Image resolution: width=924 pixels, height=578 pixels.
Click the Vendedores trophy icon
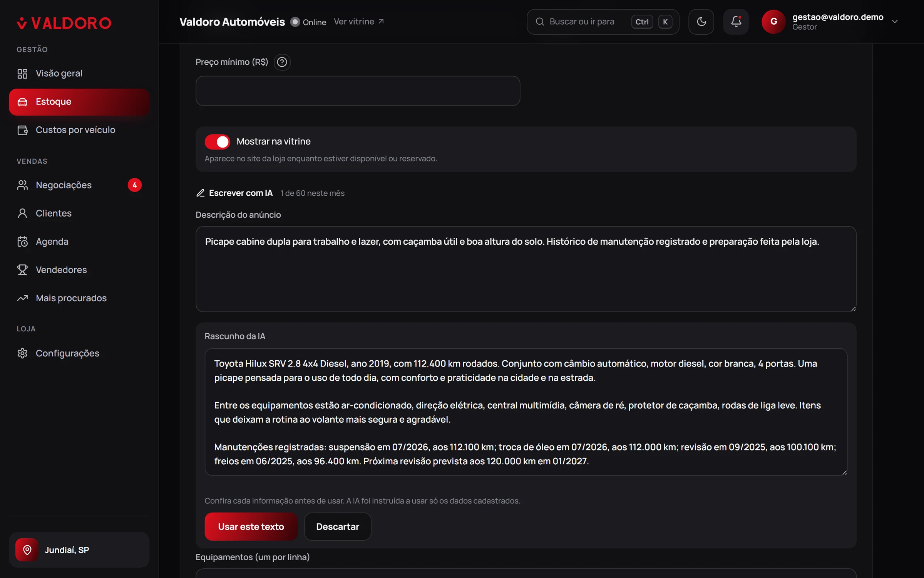pos(22,270)
